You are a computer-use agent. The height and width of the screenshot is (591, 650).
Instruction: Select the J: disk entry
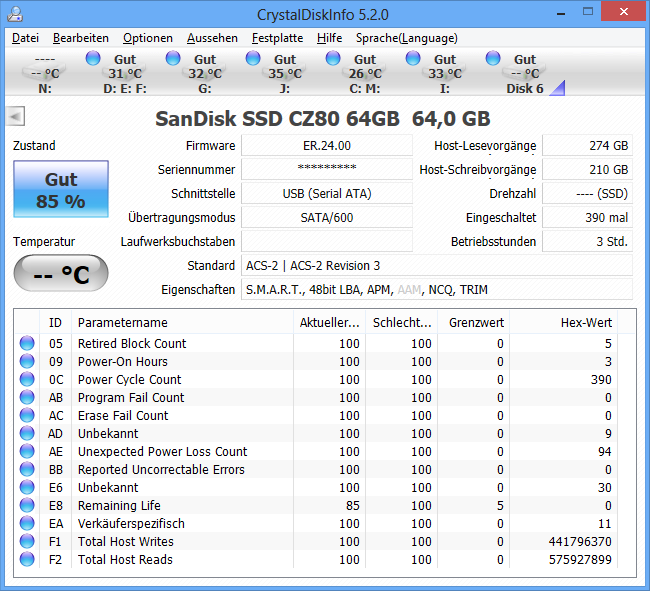point(284,73)
